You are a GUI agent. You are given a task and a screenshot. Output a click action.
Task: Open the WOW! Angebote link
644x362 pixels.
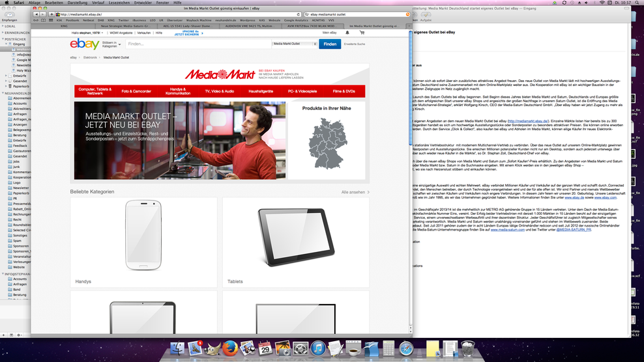pyautogui.click(x=121, y=33)
